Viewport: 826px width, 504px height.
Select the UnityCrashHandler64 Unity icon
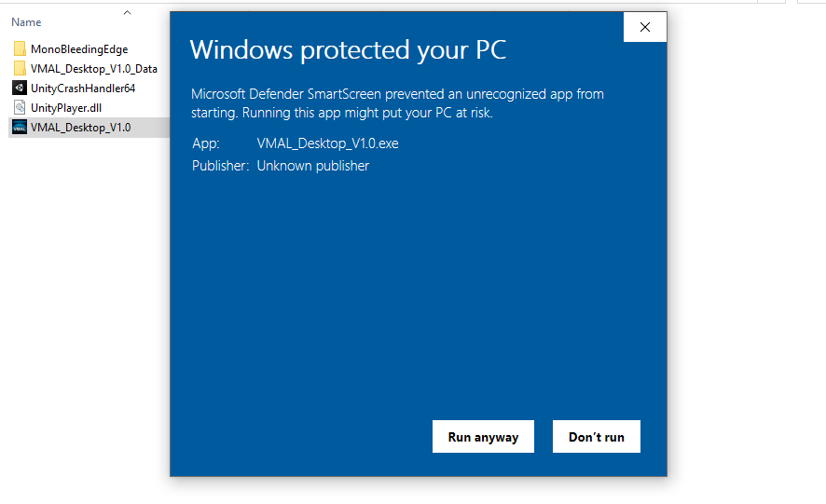point(20,88)
